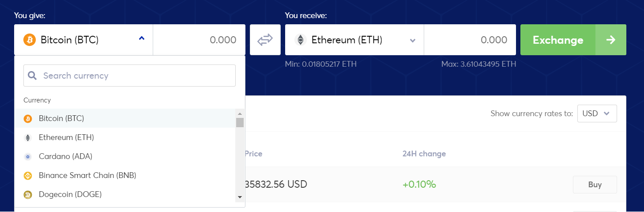Click the Search currency input field
The height and width of the screenshot is (212, 644).
tap(129, 76)
